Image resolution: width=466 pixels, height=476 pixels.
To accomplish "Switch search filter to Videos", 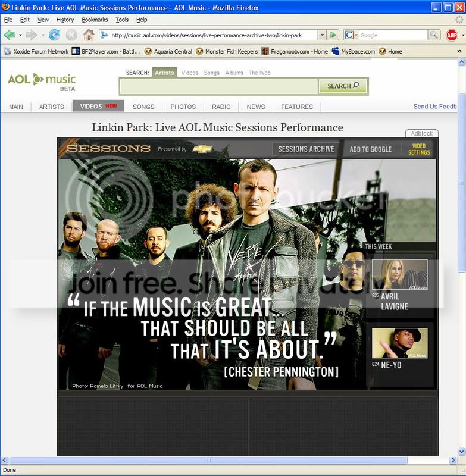I will (x=190, y=73).
